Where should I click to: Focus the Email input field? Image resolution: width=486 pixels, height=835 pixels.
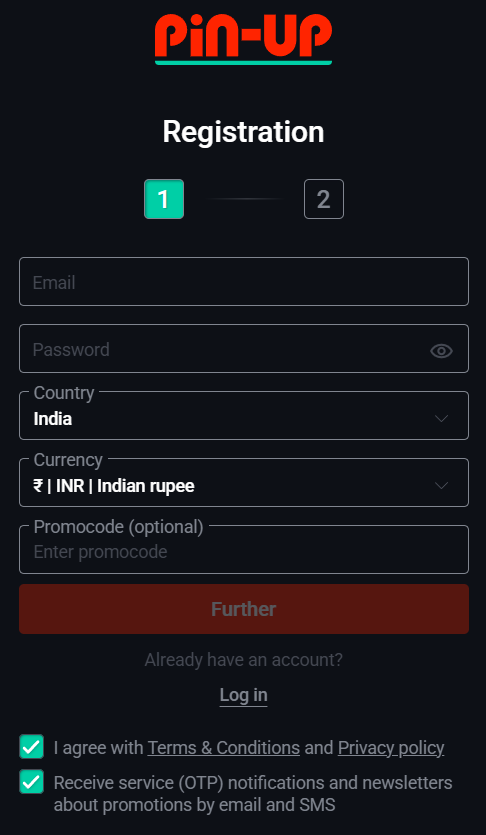244,282
